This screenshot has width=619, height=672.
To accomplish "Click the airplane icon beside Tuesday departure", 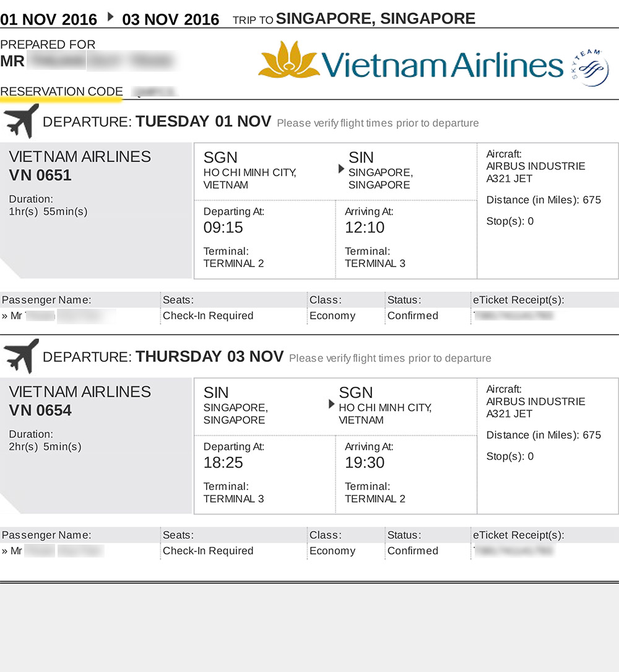I will (x=21, y=121).
